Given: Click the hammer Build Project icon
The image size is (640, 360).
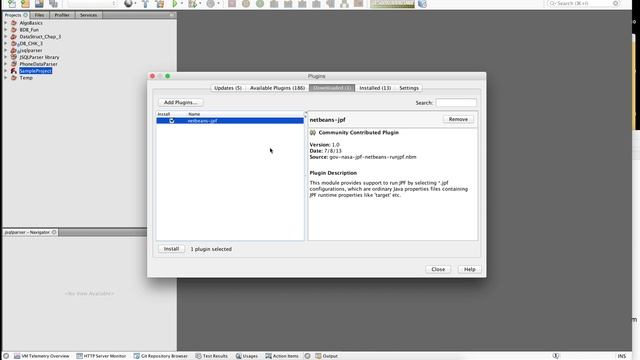Looking at the screenshot, I should (145, 4).
